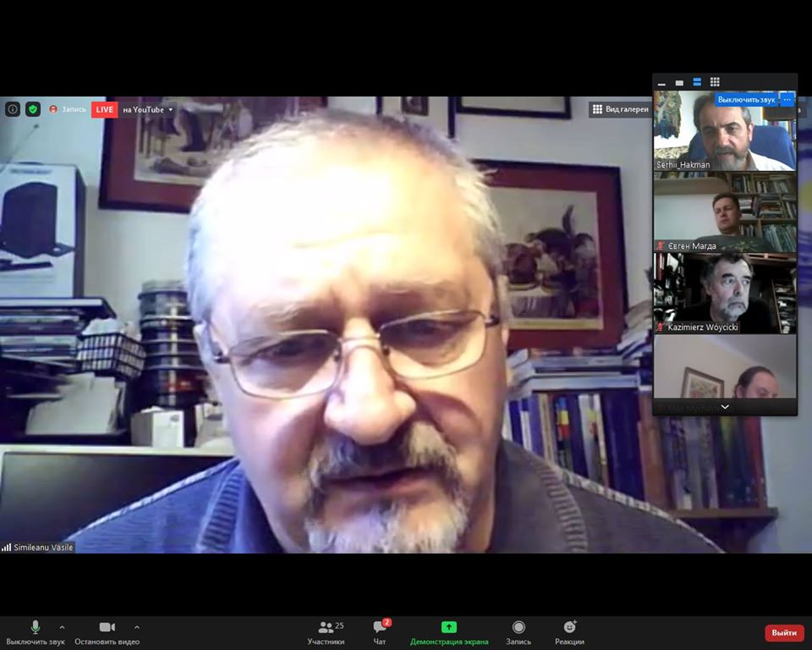Image resolution: width=812 pixels, height=650 pixels.
Task: Mute your microphone with 'Выключить звук'
Action: click(36, 633)
